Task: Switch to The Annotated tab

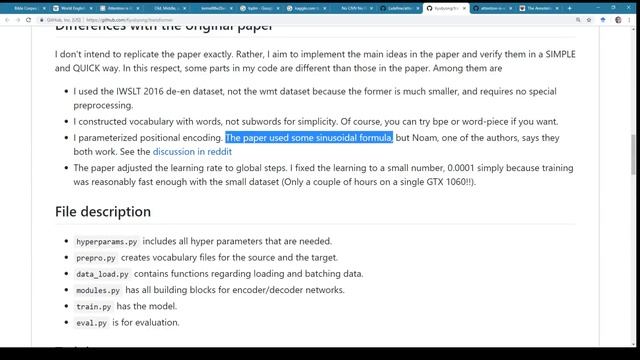Action: coord(539,8)
